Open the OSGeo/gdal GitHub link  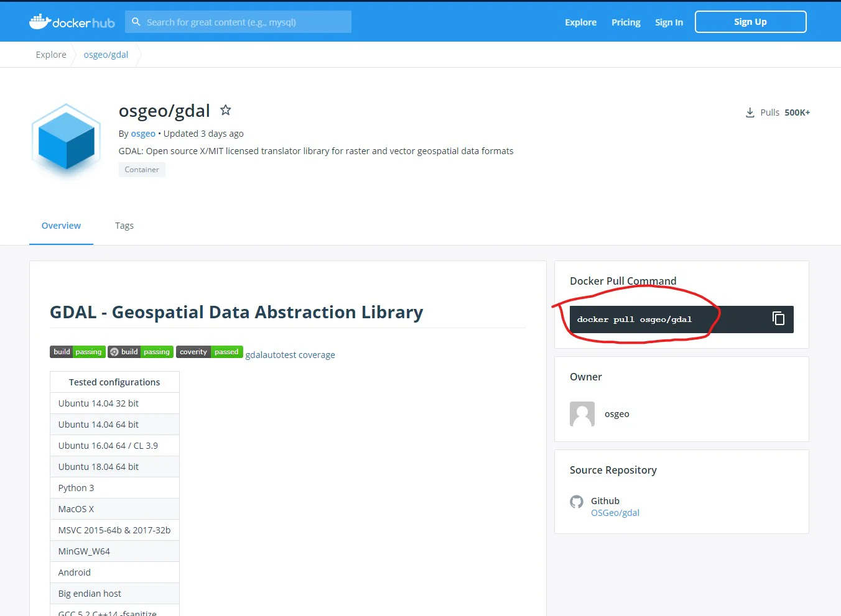point(615,513)
